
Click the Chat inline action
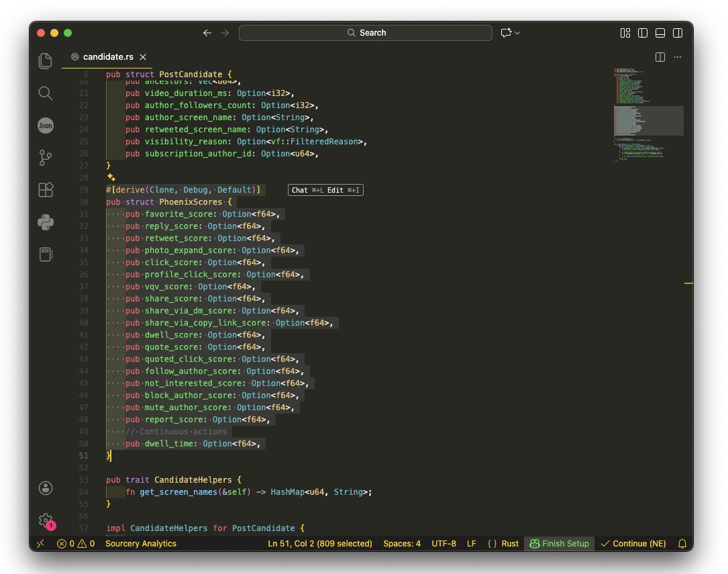307,191
